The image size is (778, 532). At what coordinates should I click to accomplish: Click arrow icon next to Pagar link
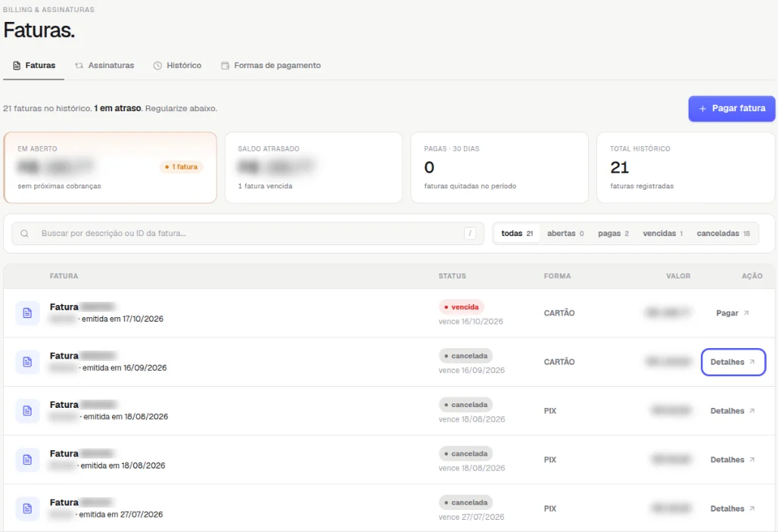[746, 313]
